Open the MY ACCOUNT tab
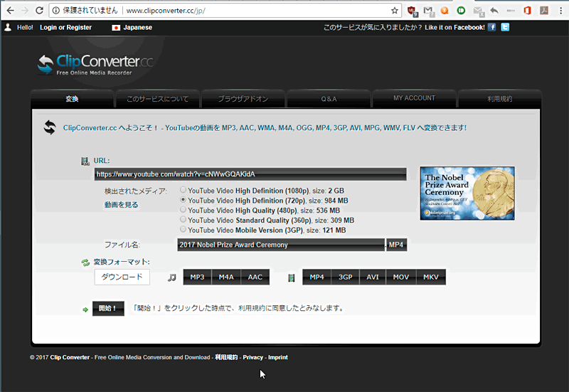This screenshot has width=569, height=392. click(415, 98)
